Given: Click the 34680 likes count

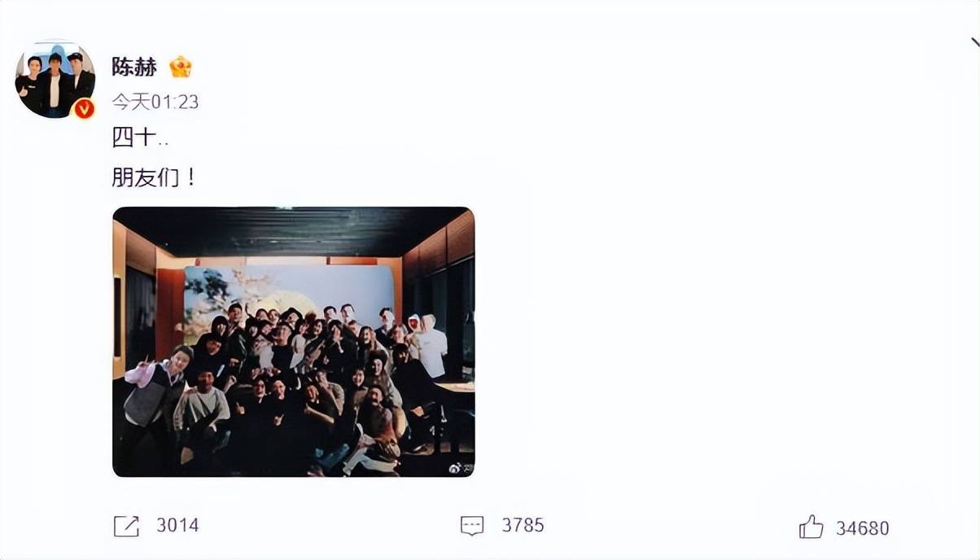Looking at the screenshot, I should [x=863, y=528].
